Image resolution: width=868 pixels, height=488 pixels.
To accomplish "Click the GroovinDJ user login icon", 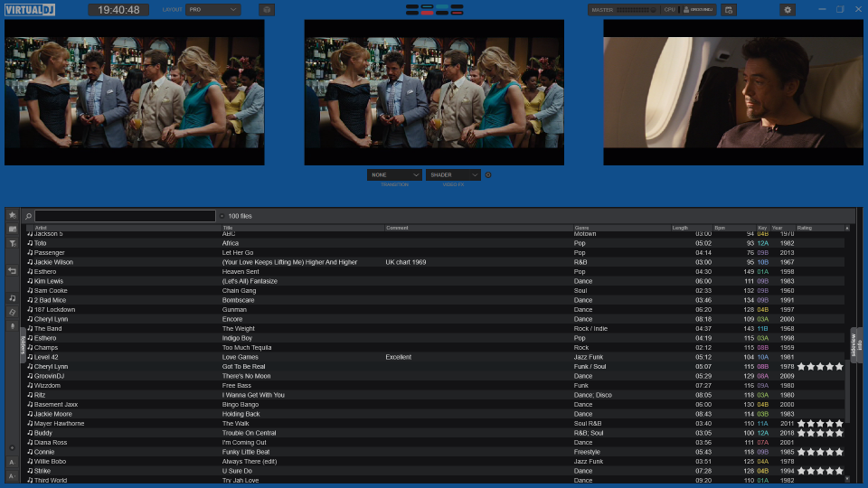I will (x=698, y=10).
